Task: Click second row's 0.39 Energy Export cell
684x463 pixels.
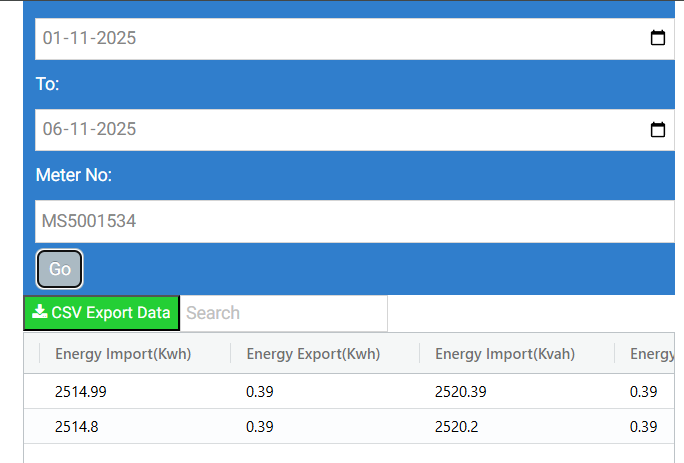Action: pyautogui.click(x=260, y=426)
